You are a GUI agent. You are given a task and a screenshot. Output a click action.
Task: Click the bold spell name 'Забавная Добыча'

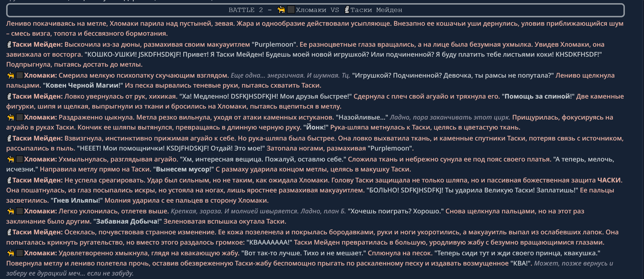[x=127, y=222]
